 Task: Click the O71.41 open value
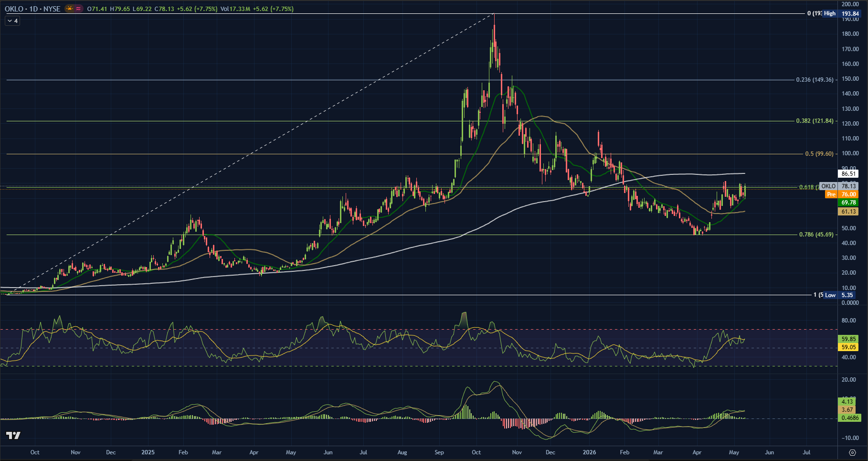tap(97, 9)
